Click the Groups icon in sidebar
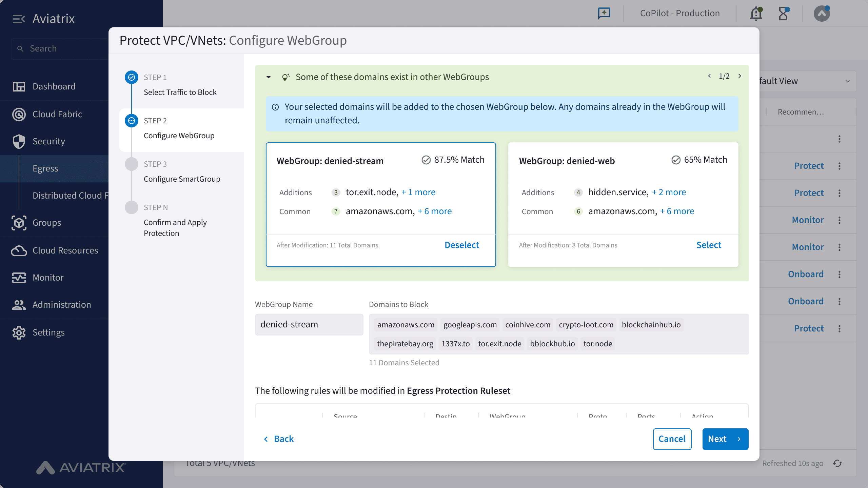868x488 pixels. click(x=19, y=223)
